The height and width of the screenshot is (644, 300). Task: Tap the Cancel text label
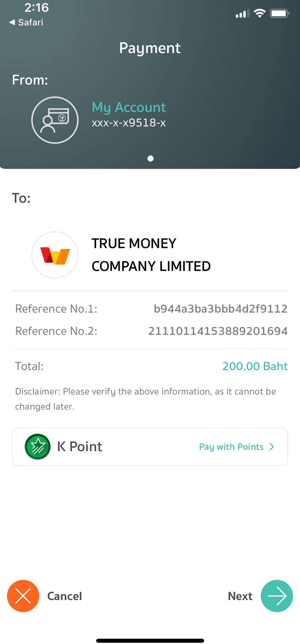click(x=64, y=596)
